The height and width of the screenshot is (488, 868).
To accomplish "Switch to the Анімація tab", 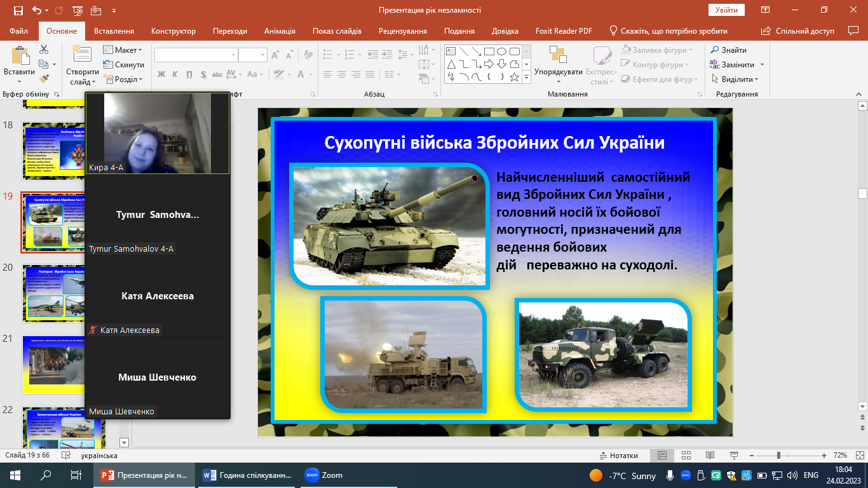I will 280,31.
